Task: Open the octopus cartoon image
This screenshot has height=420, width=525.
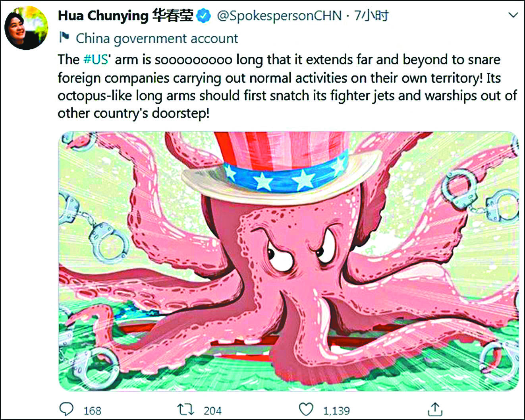Action: coord(289,261)
